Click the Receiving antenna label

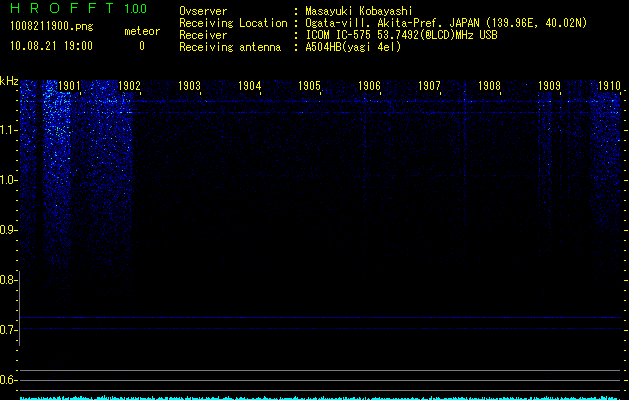[230, 47]
